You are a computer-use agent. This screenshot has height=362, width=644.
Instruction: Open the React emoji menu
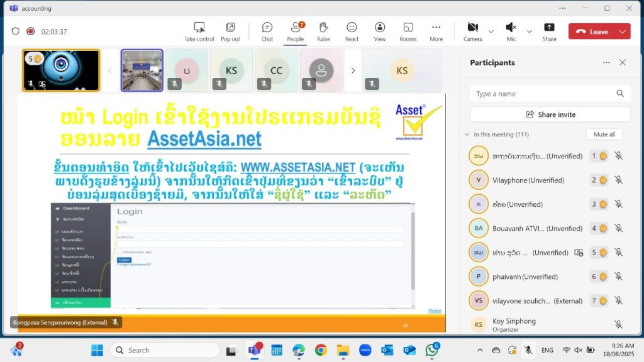click(x=352, y=31)
